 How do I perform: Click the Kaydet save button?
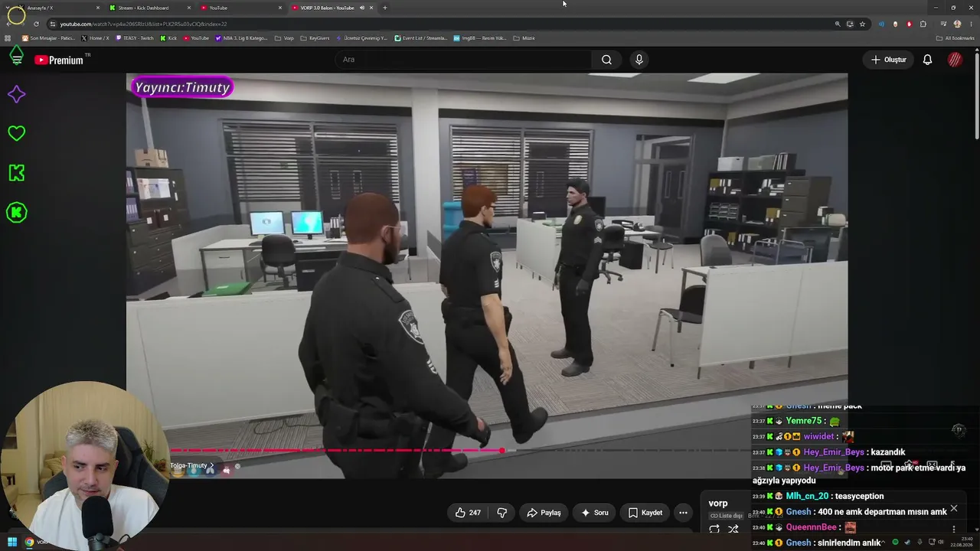(645, 513)
